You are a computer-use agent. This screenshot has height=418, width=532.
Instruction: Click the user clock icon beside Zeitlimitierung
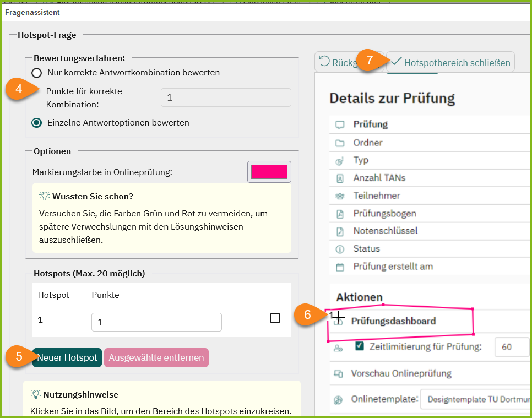coord(338,348)
